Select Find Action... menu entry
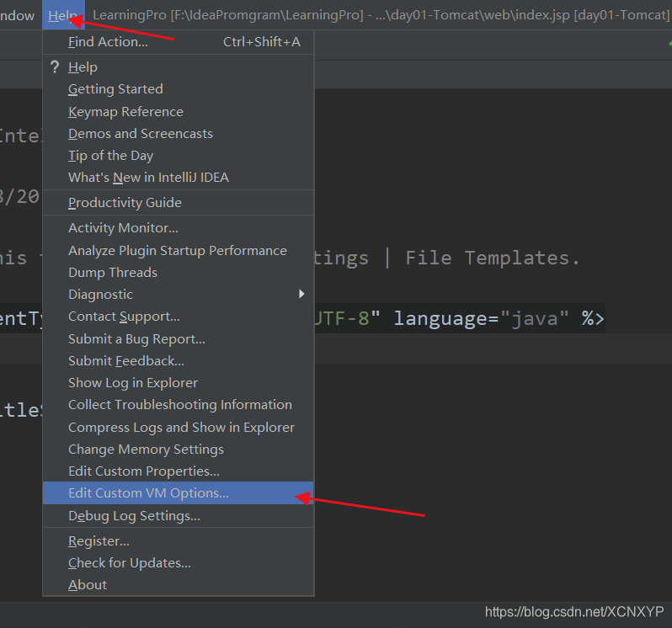This screenshot has height=628, width=672. pyautogui.click(x=178, y=42)
